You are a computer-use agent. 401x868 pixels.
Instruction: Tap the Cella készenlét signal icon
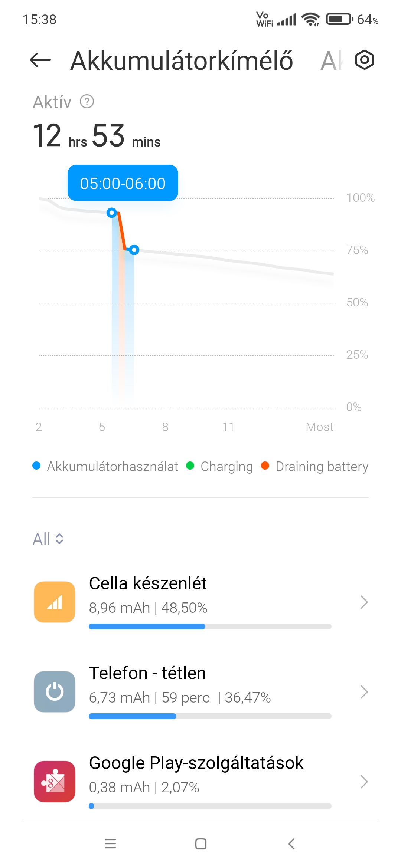point(55,602)
